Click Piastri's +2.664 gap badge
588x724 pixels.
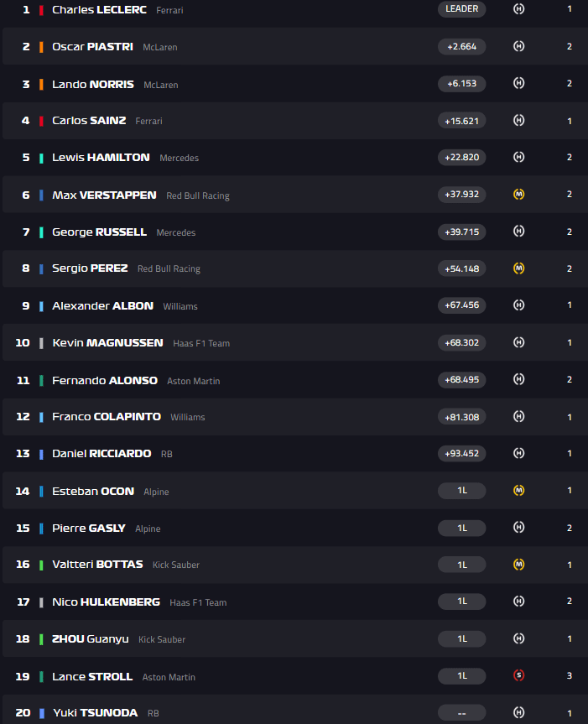click(461, 47)
